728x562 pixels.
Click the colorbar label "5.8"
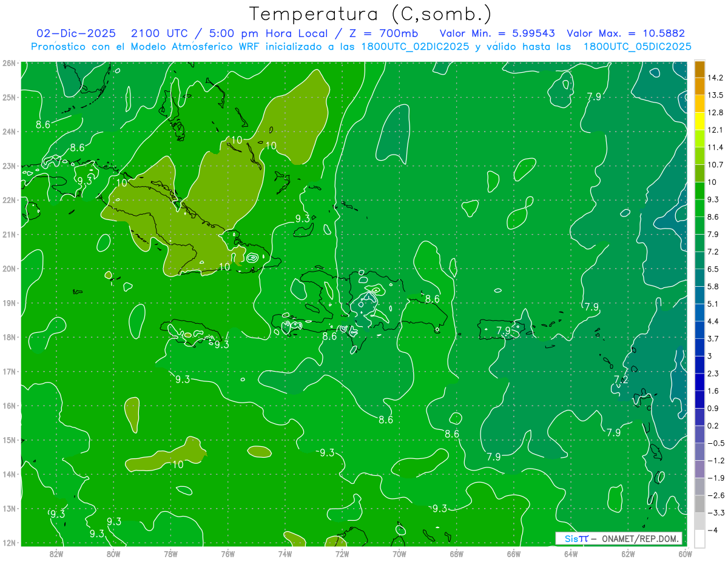point(713,286)
